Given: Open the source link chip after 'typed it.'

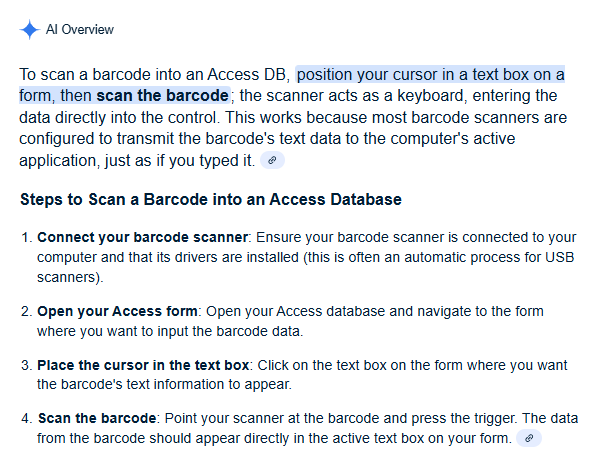Looking at the screenshot, I should pyautogui.click(x=272, y=160).
